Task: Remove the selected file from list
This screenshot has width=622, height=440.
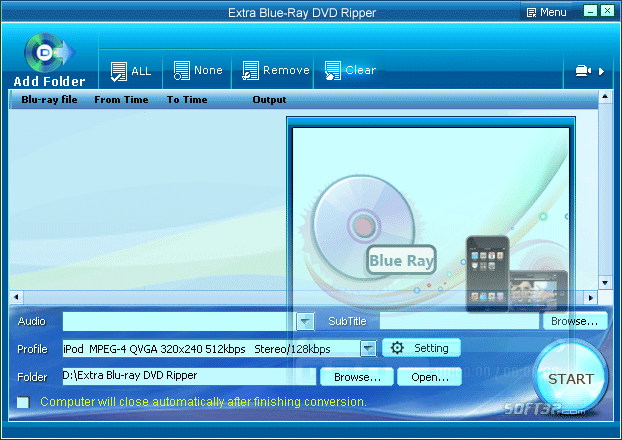Action: coord(276,71)
